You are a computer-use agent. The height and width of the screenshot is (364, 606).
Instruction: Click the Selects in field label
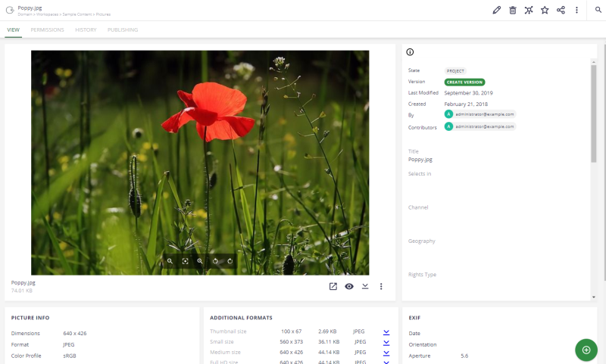tap(420, 174)
